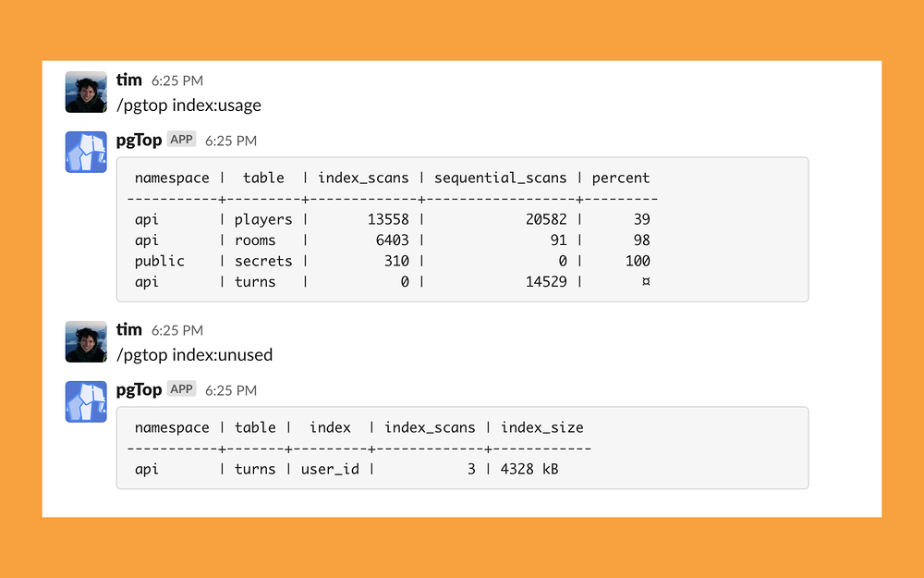This screenshot has width=924, height=578.
Task: Click the APP badge on the second pgTop reply
Action: pos(181,388)
